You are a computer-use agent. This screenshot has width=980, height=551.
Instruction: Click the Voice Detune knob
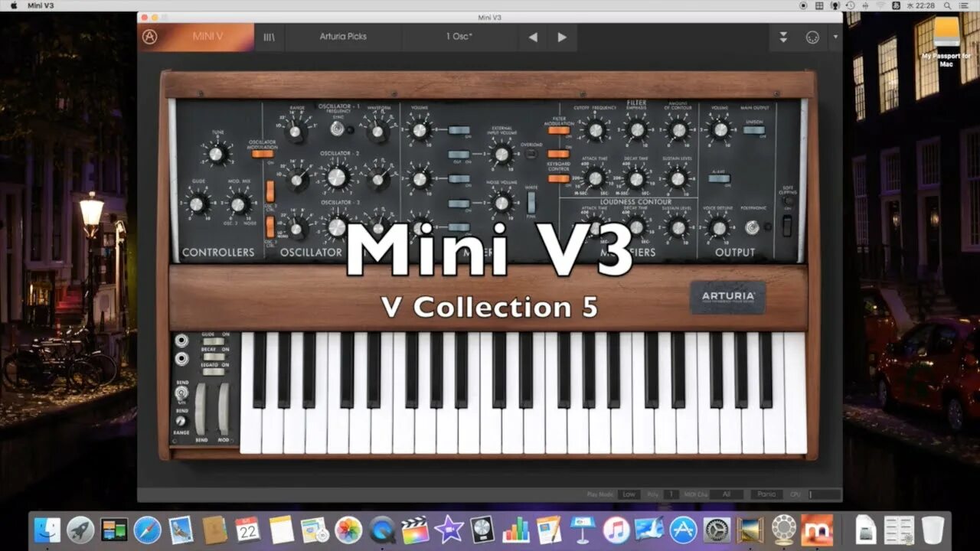click(718, 227)
